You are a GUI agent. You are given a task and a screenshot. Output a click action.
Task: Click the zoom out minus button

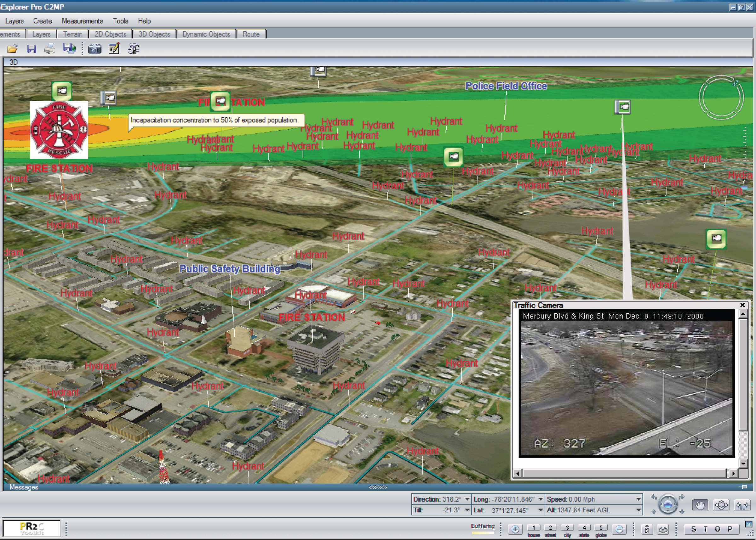(619, 529)
